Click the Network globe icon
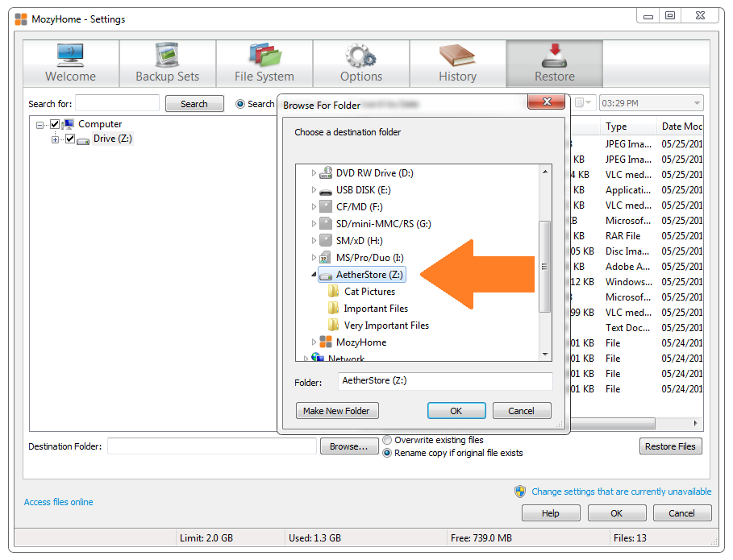733x560 pixels. [318, 357]
